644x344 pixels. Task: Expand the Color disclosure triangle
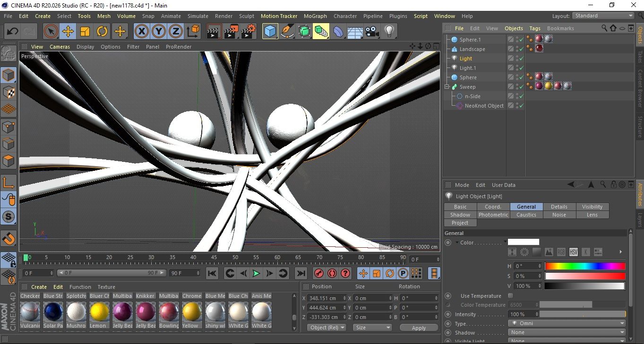457,243
